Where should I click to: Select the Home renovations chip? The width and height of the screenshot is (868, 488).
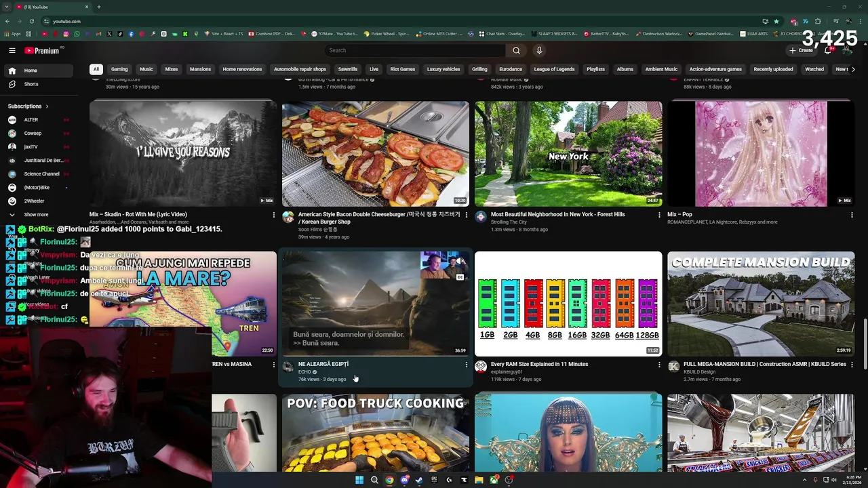(242, 69)
